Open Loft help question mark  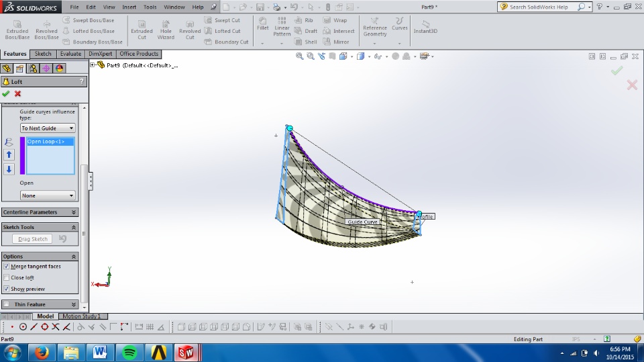click(82, 81)
